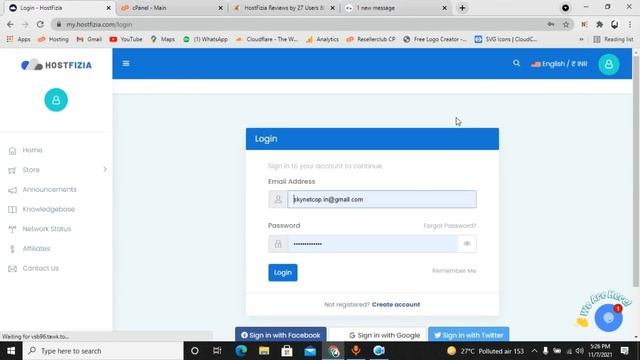Sign in with Twitter button
This screenshot has height=360, width=640.
pos(468,335)
